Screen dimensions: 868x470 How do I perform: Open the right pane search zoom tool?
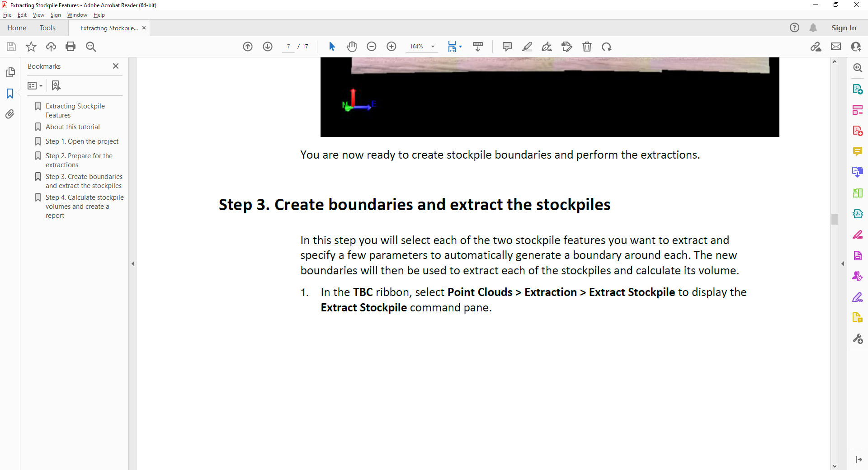coord(858,68)
